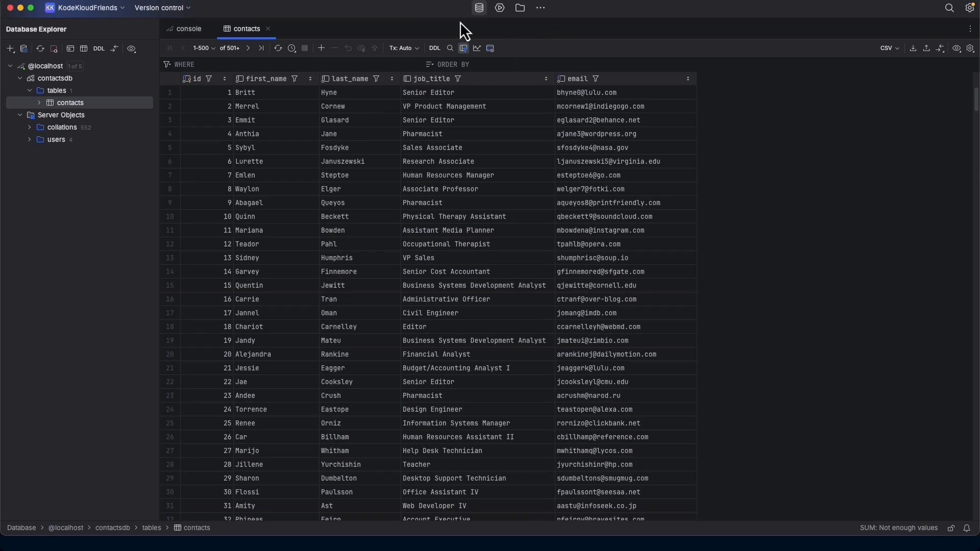Collapse the @localhost tree node
The image size is (980, 551).
tap(10, 66)
